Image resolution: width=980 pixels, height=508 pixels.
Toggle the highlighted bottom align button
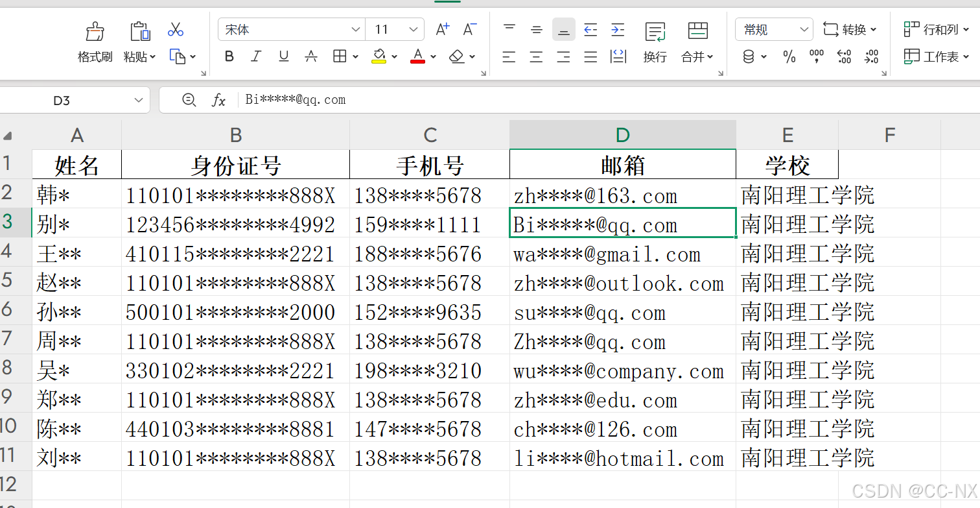coord(564,29)
